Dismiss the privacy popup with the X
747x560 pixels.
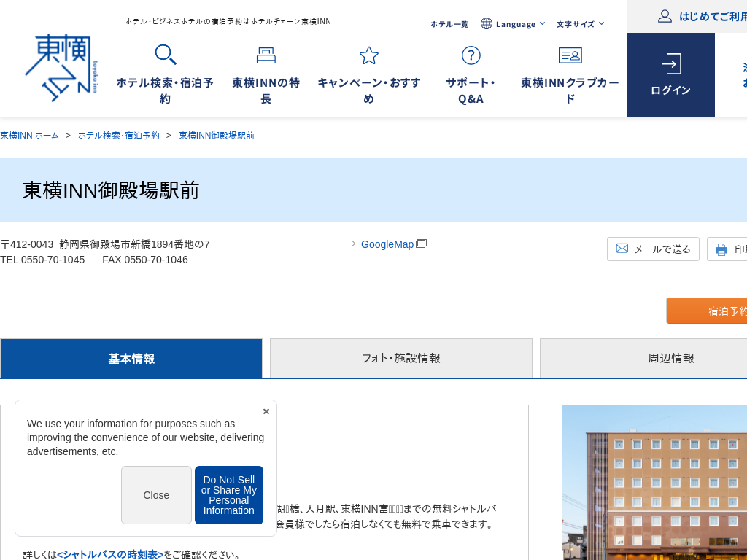[266, 411]
